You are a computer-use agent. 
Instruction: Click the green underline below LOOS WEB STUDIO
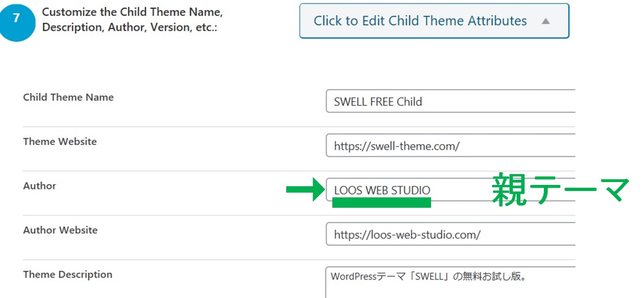[381, 202]
